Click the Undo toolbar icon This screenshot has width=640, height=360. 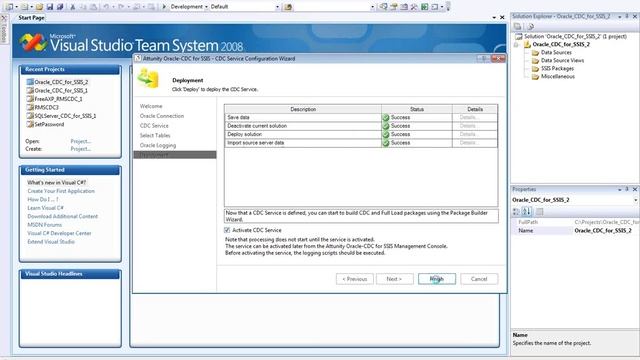(x=107, y=7)
